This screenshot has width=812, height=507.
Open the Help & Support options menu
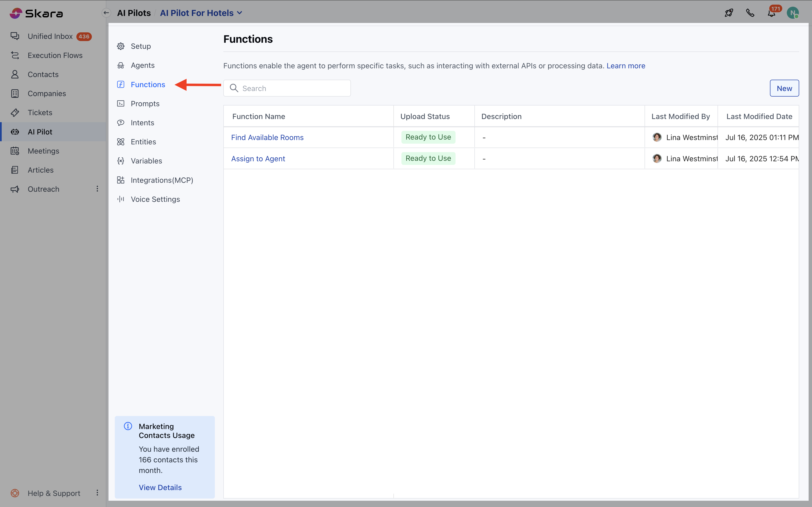(97, 493)
